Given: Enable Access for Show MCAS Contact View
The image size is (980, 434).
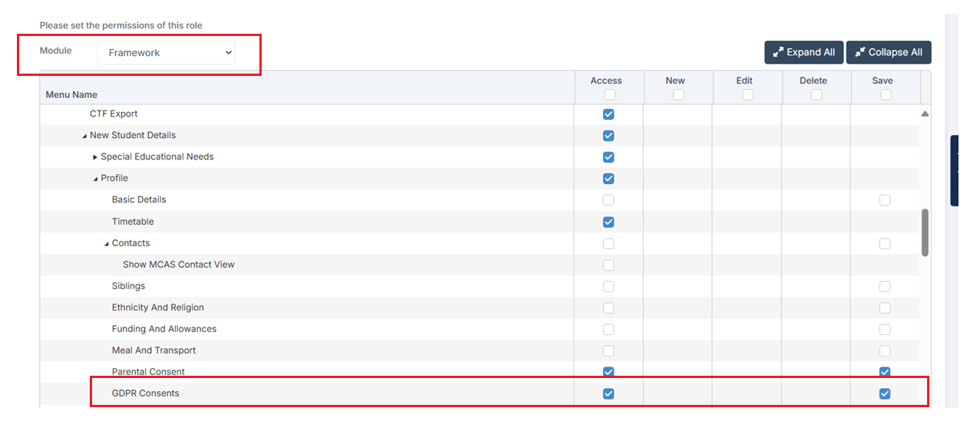Looking at the screenshot, I should pyautogui.click(x=609, y=265).
